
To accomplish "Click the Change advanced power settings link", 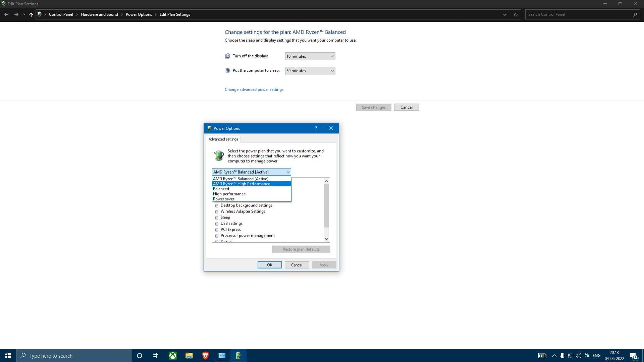I will 254,89.
